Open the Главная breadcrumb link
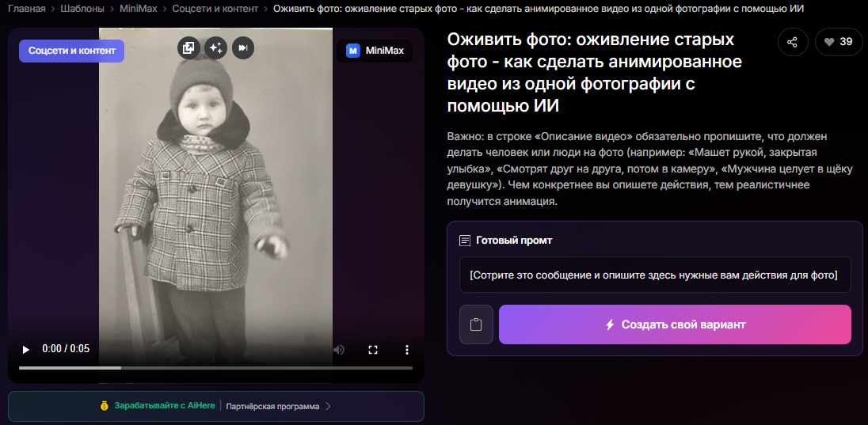The image size is (868, 425). pyautogui.click(x=27, y=9)
